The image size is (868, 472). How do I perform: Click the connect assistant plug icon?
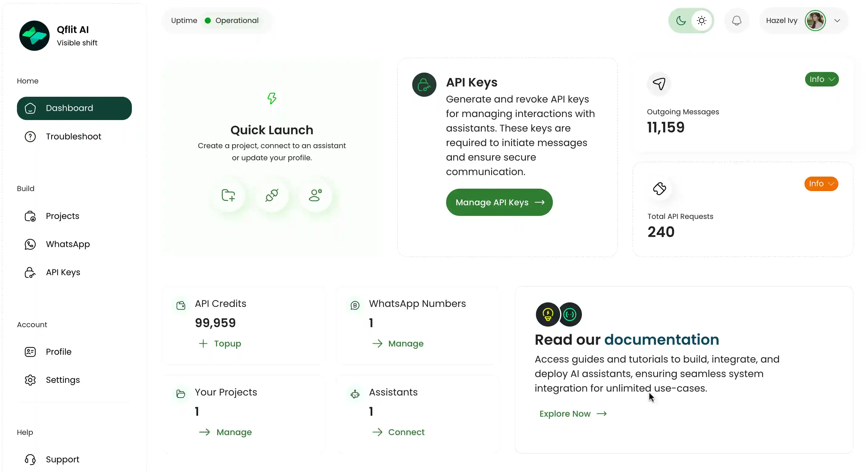tap(272, 195)
